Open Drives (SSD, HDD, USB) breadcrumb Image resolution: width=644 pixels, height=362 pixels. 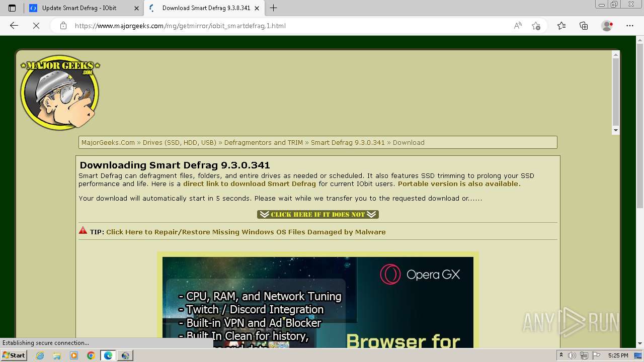click(x=180, y=143)
